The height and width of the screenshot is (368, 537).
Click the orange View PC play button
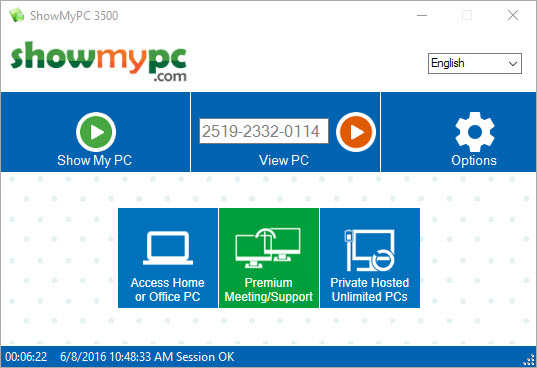356,132
